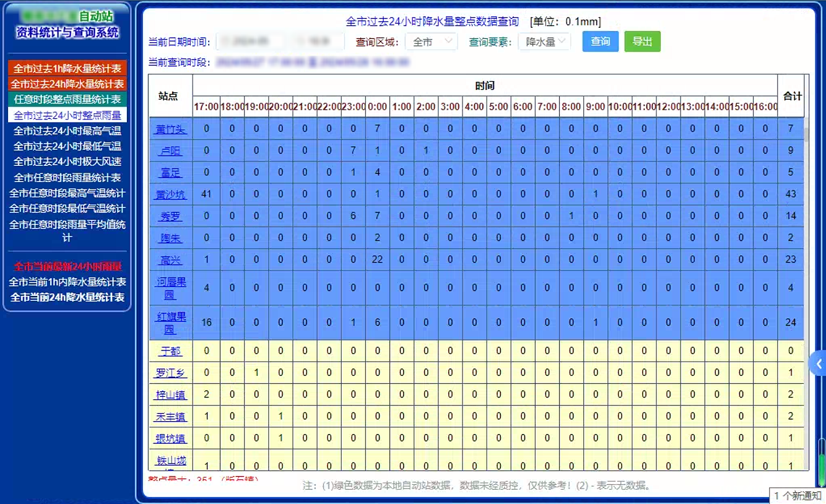This screenshot has width=826, height=504.
Task: Click the total 9 in 卢阳 row
Action: pos(791,150)
